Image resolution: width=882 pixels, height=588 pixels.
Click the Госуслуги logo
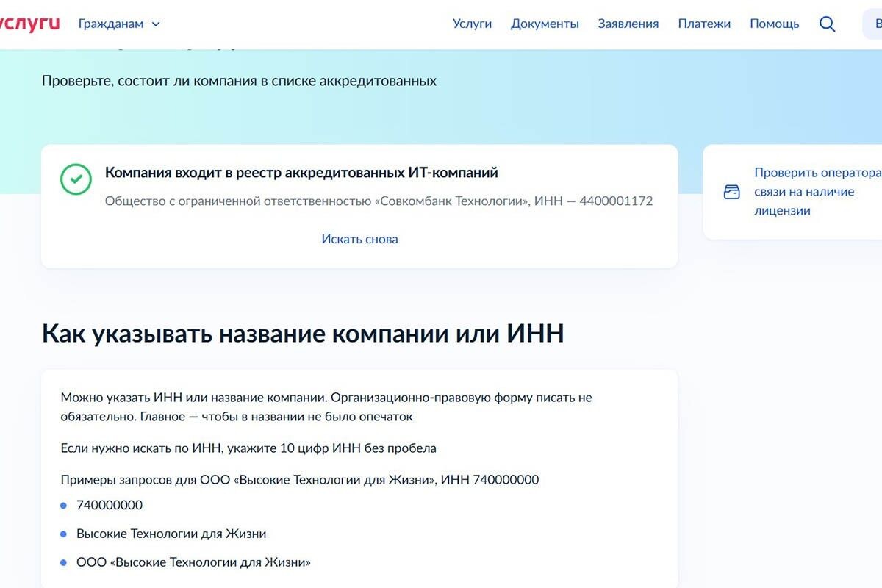(x=31, y=22)
